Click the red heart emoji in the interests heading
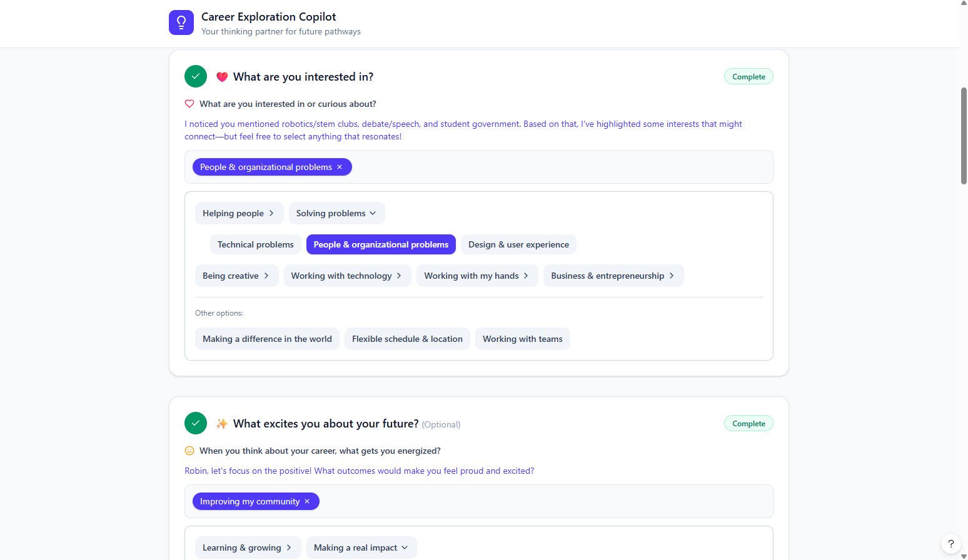The image size is (968, 560). [x=222, y=77]
